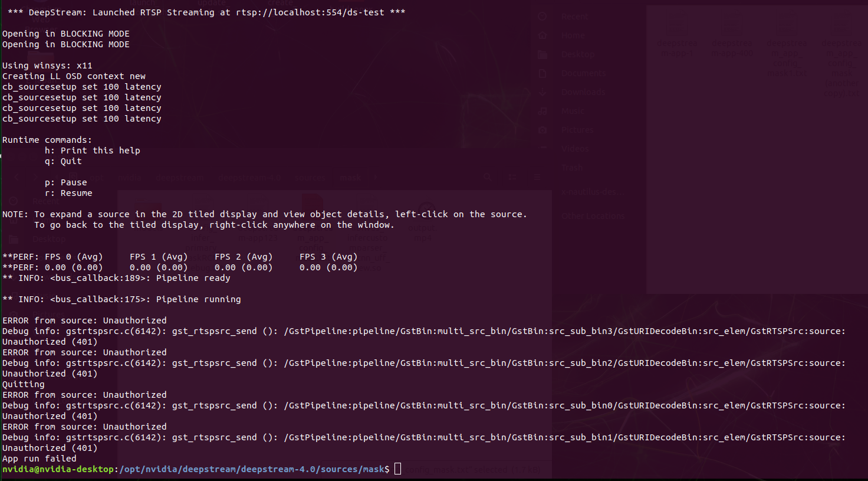
Task: Click the debug line mentioning src_sub_bin3
Action: click(x=424, y=331)
